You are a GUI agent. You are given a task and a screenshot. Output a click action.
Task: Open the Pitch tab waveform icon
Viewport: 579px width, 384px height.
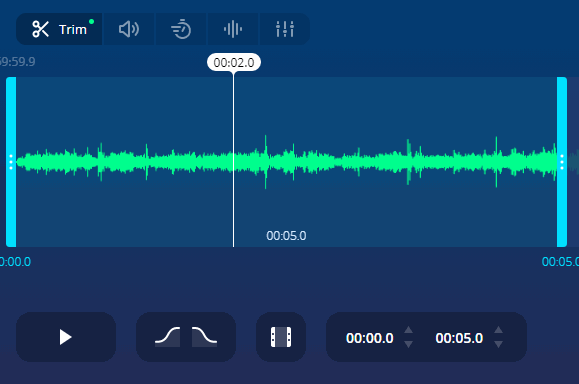click(233, 29)
